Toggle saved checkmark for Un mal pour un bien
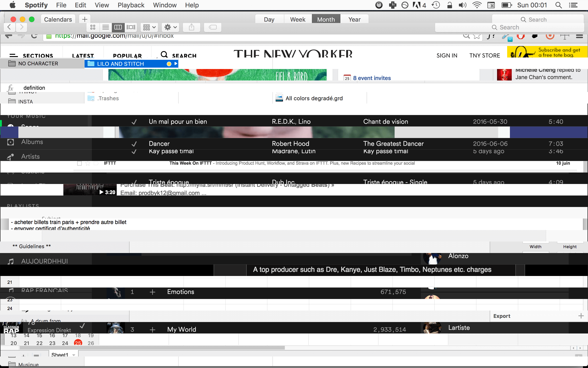The width and height of the screenshot is (588, 368). [x=134, y=122]
